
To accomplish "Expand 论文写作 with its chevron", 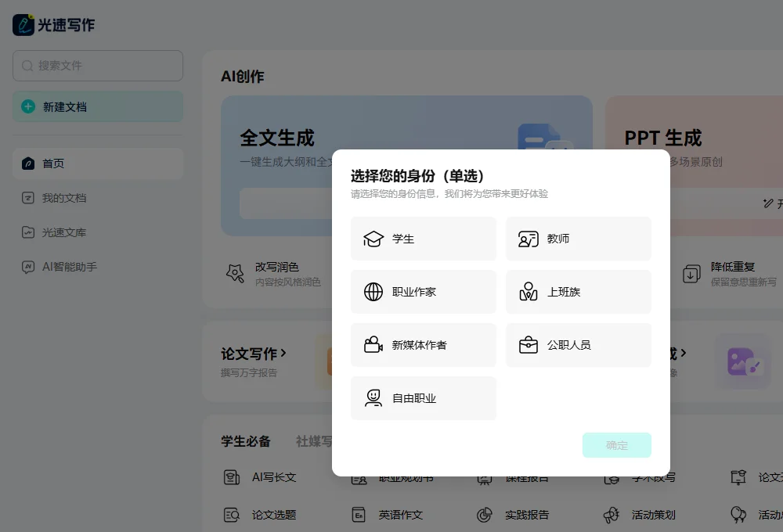I will coord(283,353).
